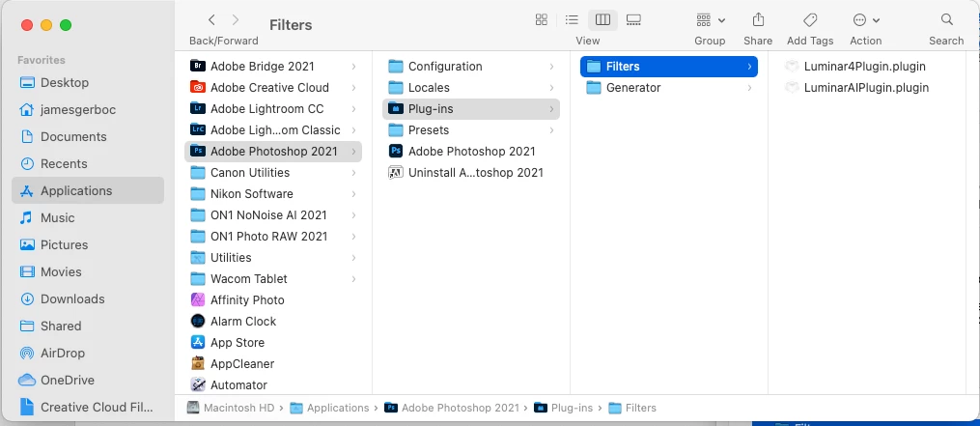Screen dimensions: 980x426
Task: Click the Adobe Creative Cloud icon
Action: (198, 87)
